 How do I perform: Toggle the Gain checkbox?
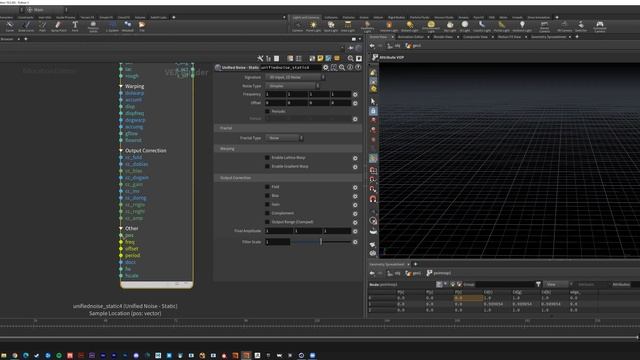[x=267, y=204]
